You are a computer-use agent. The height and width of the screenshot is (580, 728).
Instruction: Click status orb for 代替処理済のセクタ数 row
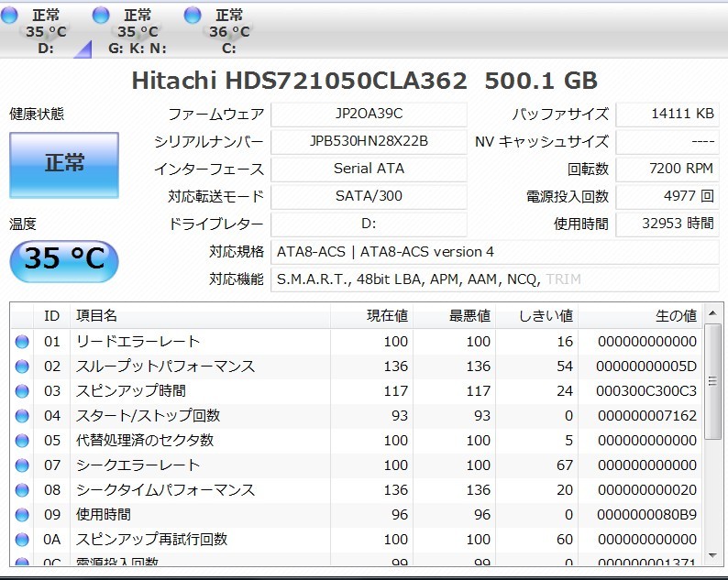22,441
